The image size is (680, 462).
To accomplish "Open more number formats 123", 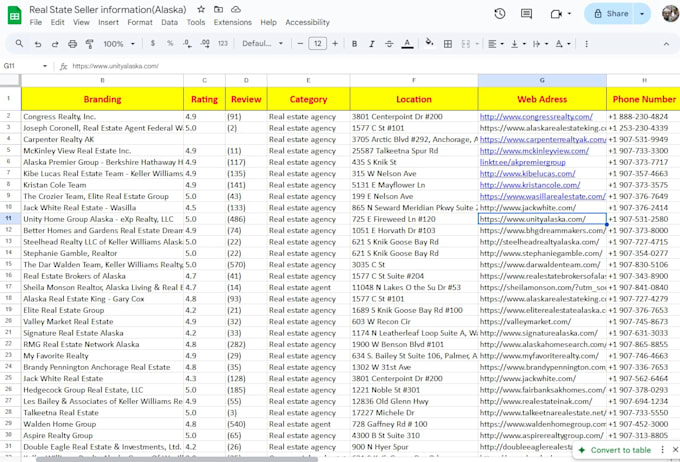I will 223,43.
